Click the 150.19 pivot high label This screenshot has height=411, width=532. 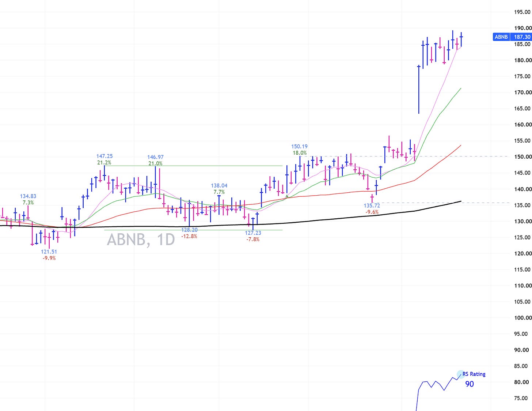point(299,147)
